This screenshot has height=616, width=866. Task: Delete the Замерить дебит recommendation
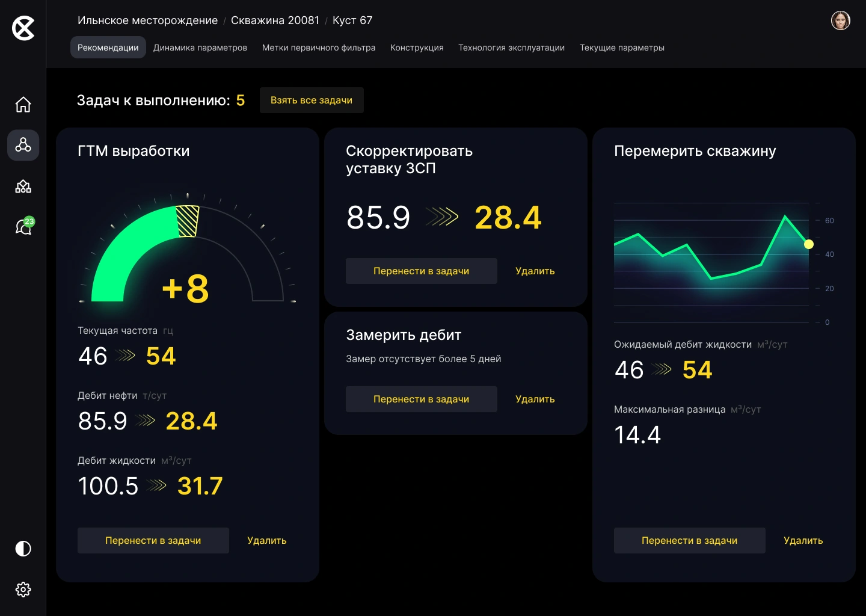tap(535, 399)
